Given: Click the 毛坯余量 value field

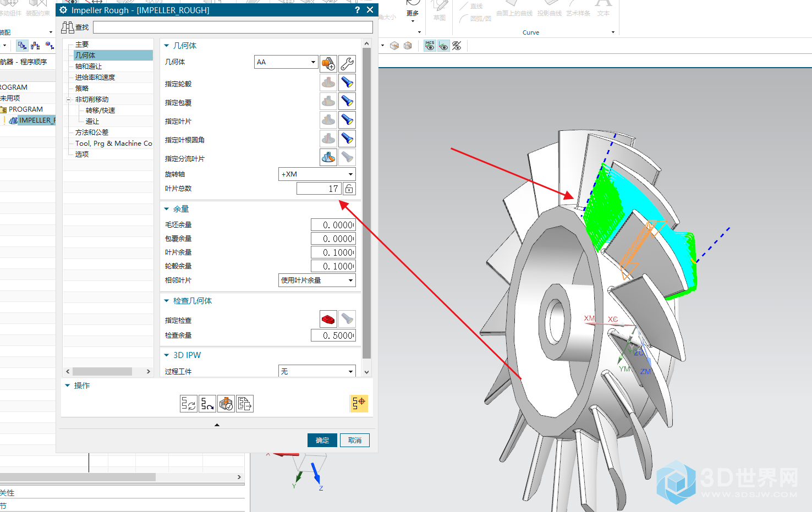Looking at the screenshot, I should click(333, 225).
